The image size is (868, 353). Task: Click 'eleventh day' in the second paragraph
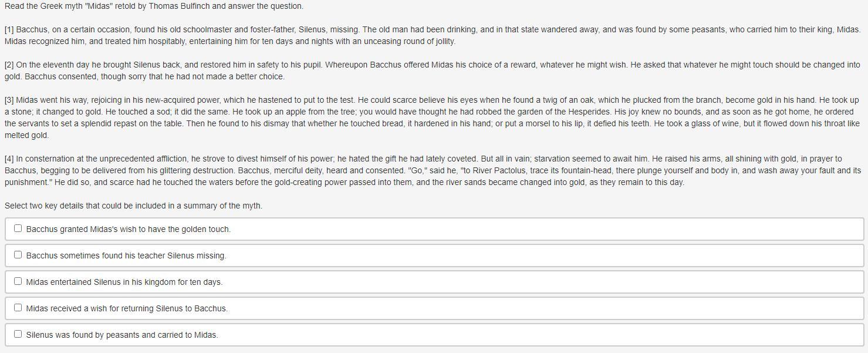[53, 65]
